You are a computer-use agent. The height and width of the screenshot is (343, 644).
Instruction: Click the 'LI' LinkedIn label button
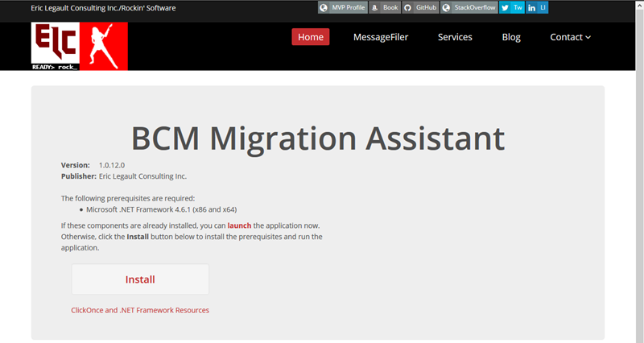click(543, 7)
